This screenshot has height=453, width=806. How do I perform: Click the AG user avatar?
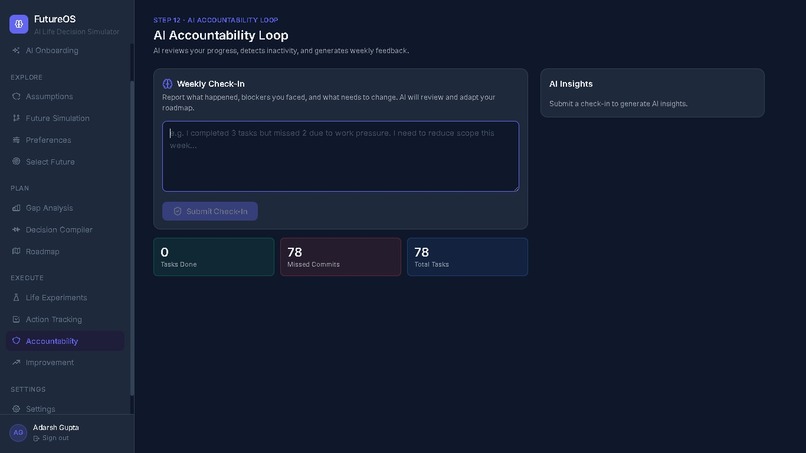pyautogui.click(x=18, y=432)
